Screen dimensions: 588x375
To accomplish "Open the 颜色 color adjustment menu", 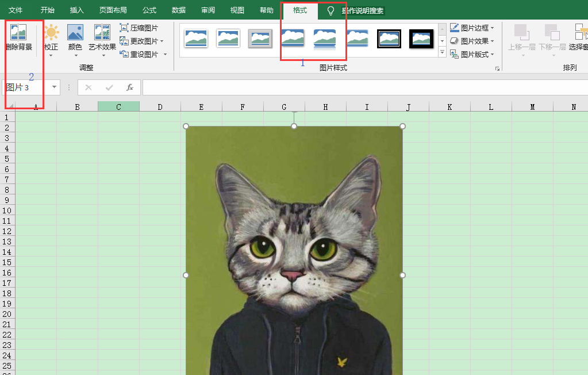I will [75, 40].
